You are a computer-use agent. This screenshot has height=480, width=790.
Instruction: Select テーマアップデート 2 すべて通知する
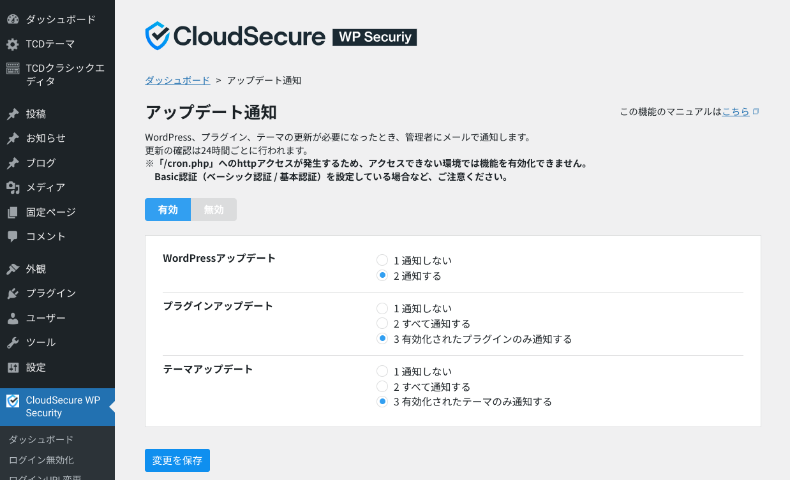point(382,386)
